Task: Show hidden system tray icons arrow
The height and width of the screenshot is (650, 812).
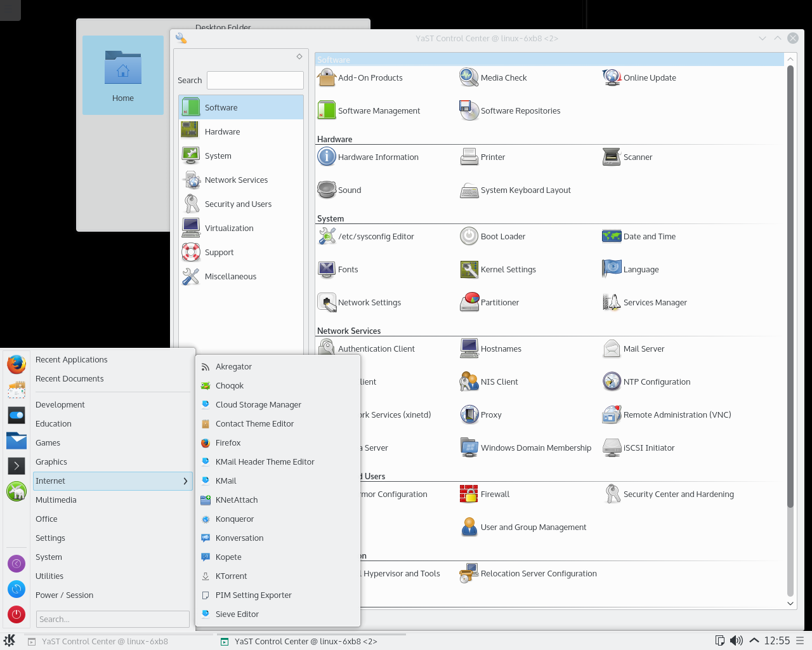Action: pos(754,640)
